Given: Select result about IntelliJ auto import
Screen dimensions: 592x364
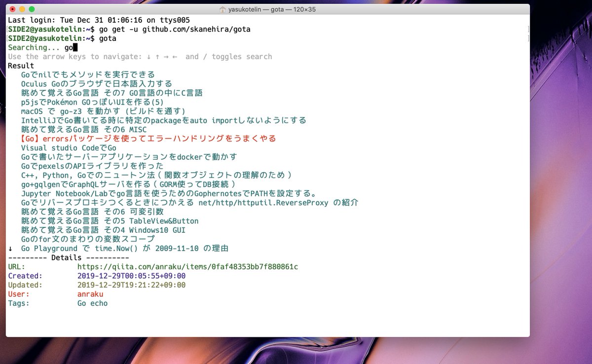Looking at the screenshot, I should click(164, 120).
